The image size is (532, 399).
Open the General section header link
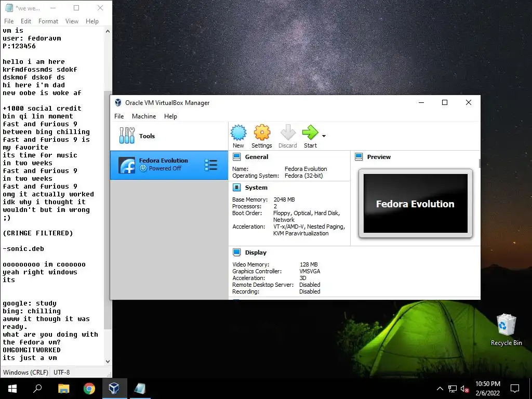click(257, 157)
